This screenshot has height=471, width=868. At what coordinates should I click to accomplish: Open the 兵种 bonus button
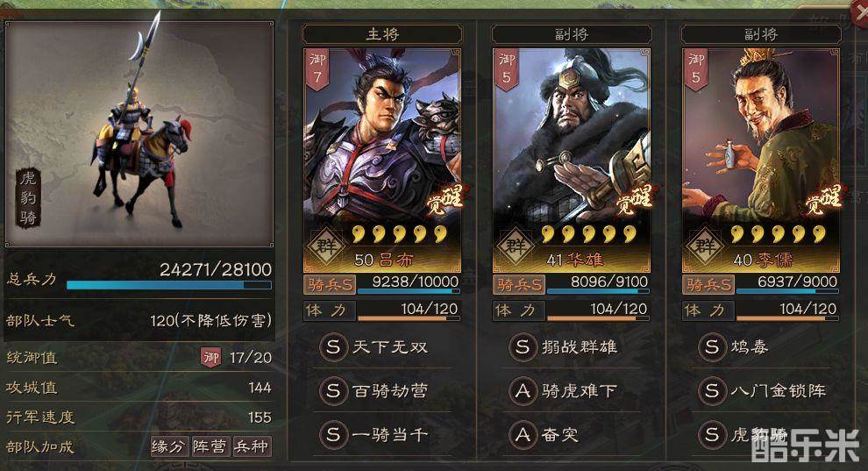click(x=252, y=446)
